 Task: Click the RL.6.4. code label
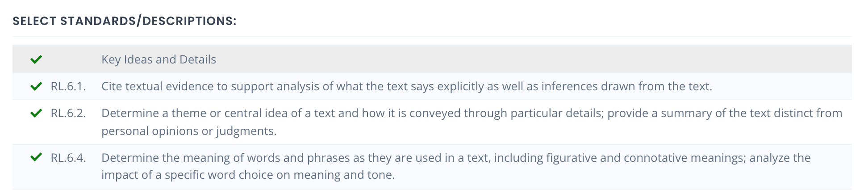(68, 158)
